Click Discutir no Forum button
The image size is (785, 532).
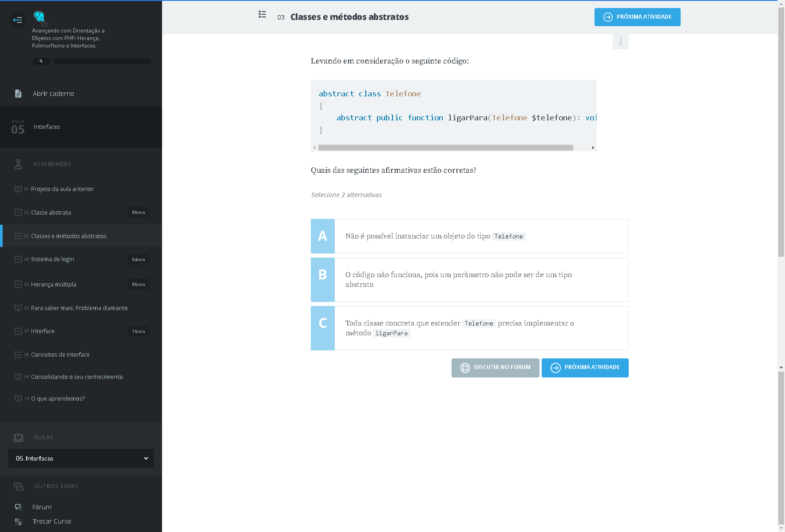(495, 368)
